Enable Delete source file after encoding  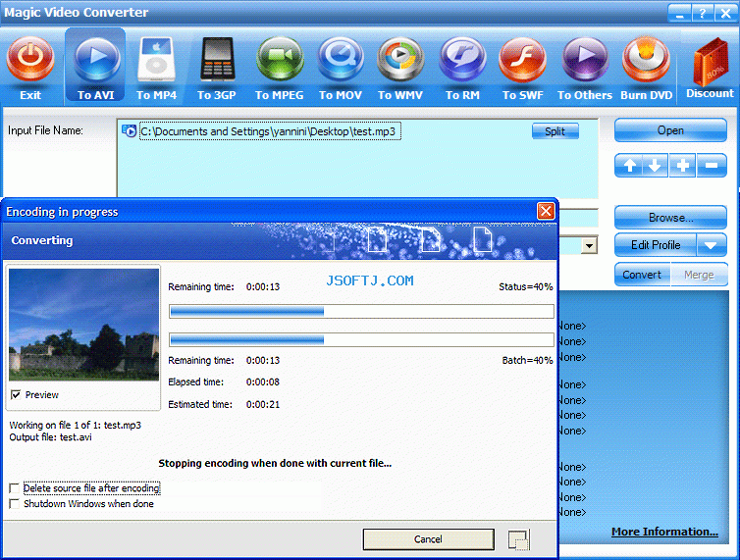pyautogui.click(x=15, y=487)
